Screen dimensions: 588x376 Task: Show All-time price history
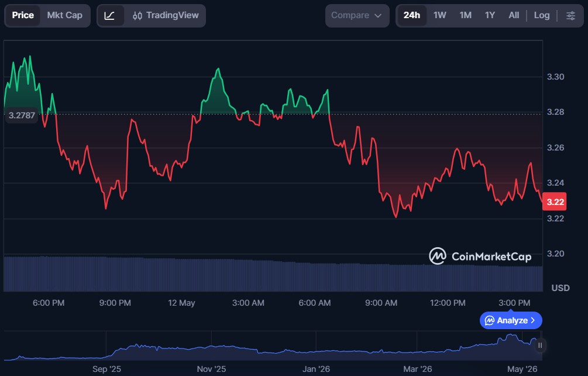(x=514, y=16)
